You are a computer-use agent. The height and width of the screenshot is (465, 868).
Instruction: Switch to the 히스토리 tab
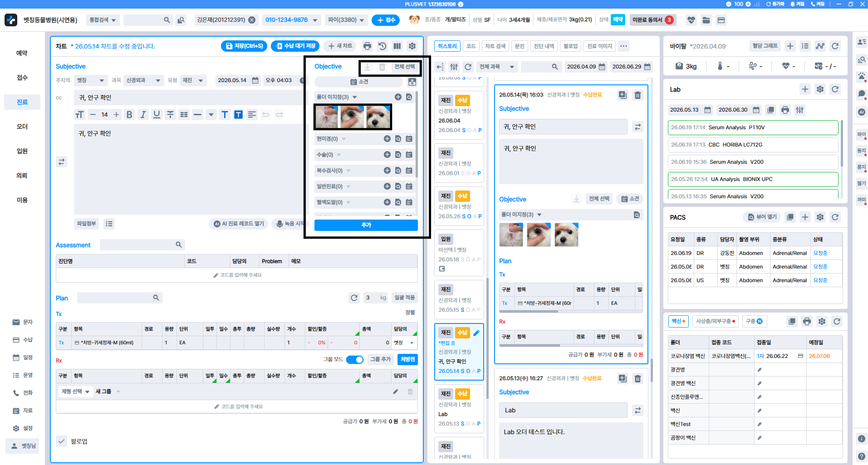click(447, 46)
